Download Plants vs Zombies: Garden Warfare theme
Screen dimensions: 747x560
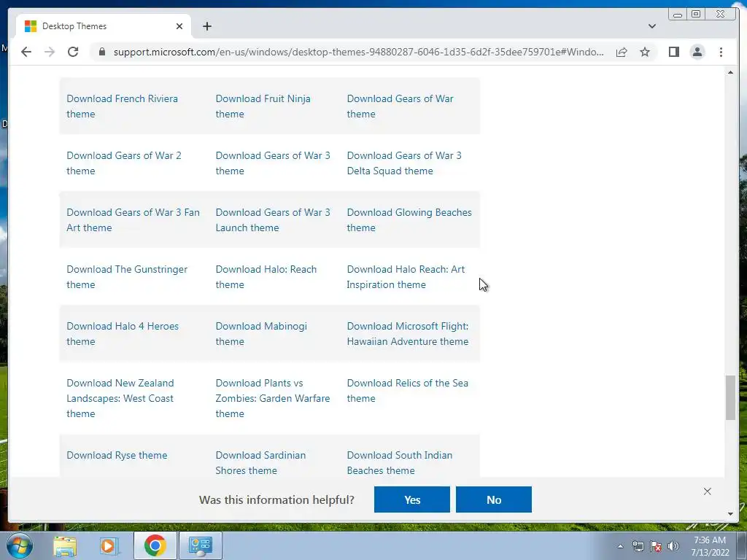click(273, 398)
